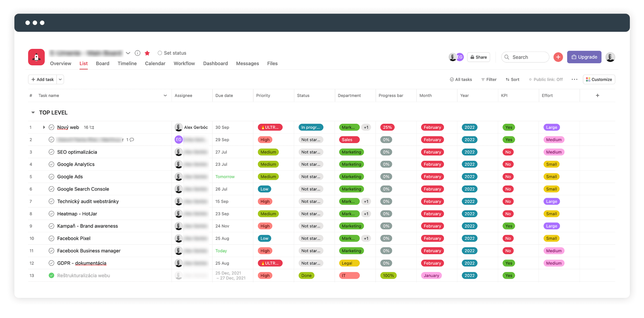Mark SEO optimalizácia task complete

[52, 152]
